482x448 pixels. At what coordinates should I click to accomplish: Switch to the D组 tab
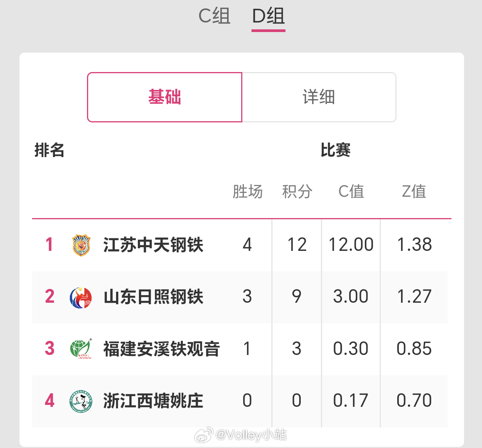point(268,16)
